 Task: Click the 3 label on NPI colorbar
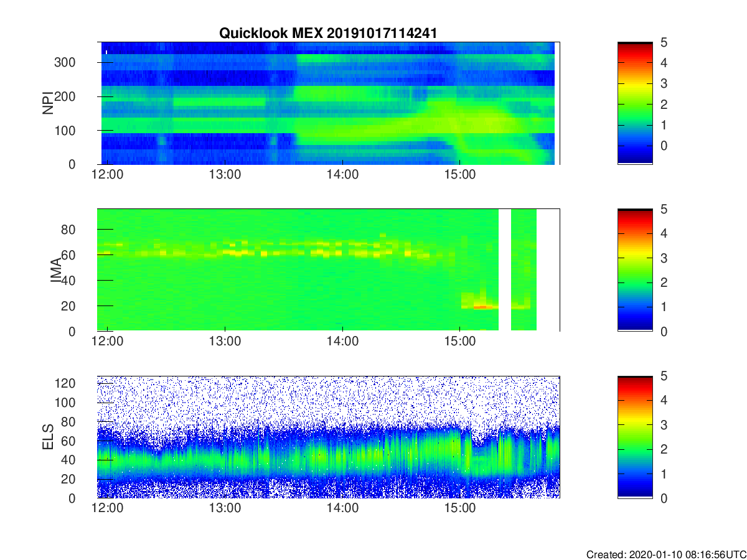click(663, 83)
